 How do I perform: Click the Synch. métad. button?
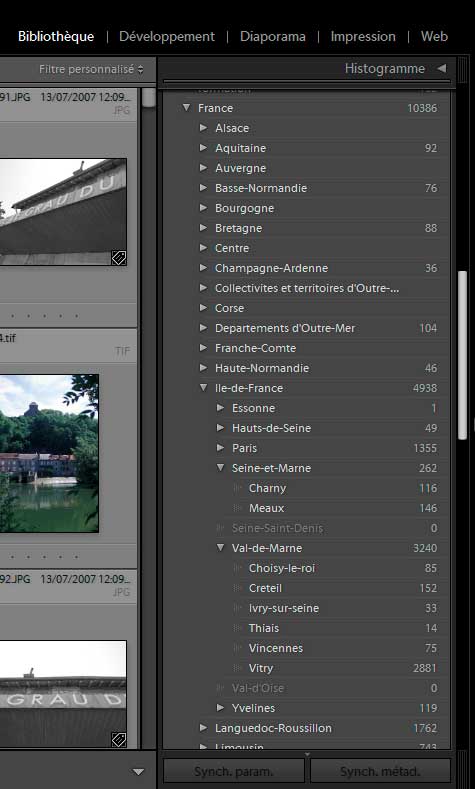click(x=380, y=771)
